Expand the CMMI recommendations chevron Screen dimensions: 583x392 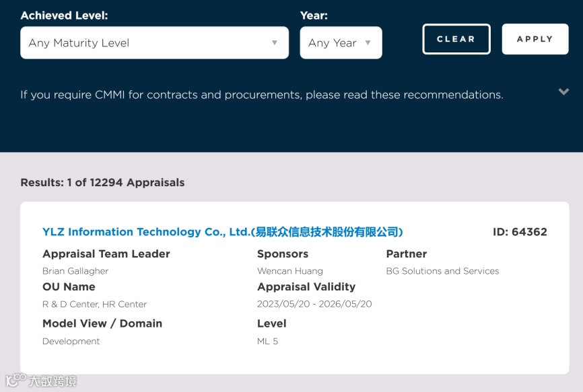tap(563, 91)
